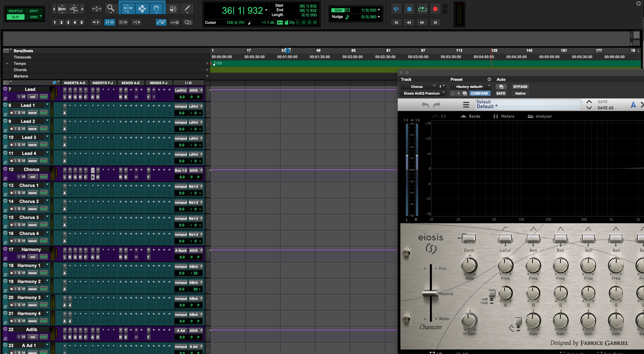Solo the Chorus 2 track
644x354 pixels.
click(x=19, y=209)
